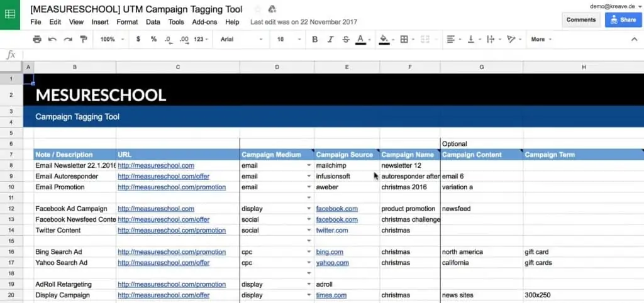Toggle Strikethrough formatting

tap(346, 40)
